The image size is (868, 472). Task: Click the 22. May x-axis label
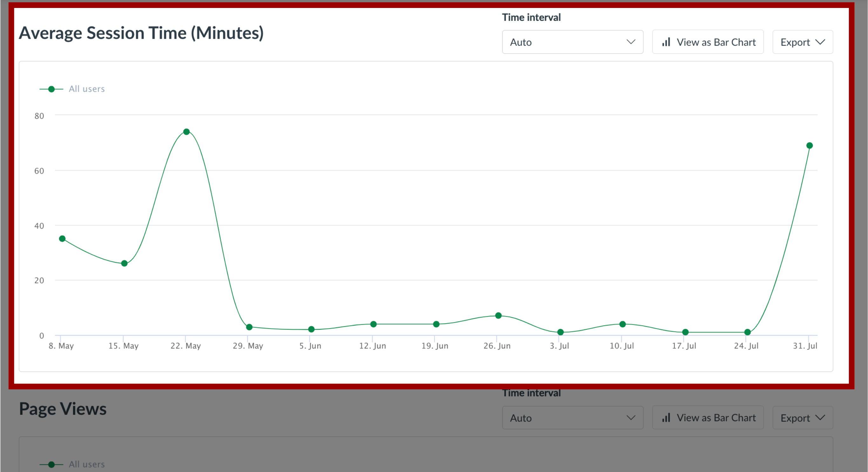click(x=186, y=346)
